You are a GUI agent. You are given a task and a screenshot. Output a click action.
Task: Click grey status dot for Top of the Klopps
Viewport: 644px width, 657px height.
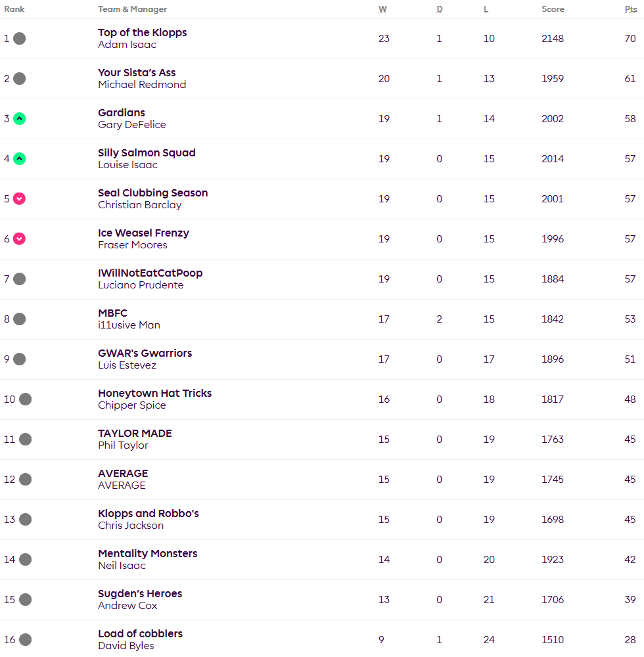point(20,39)
